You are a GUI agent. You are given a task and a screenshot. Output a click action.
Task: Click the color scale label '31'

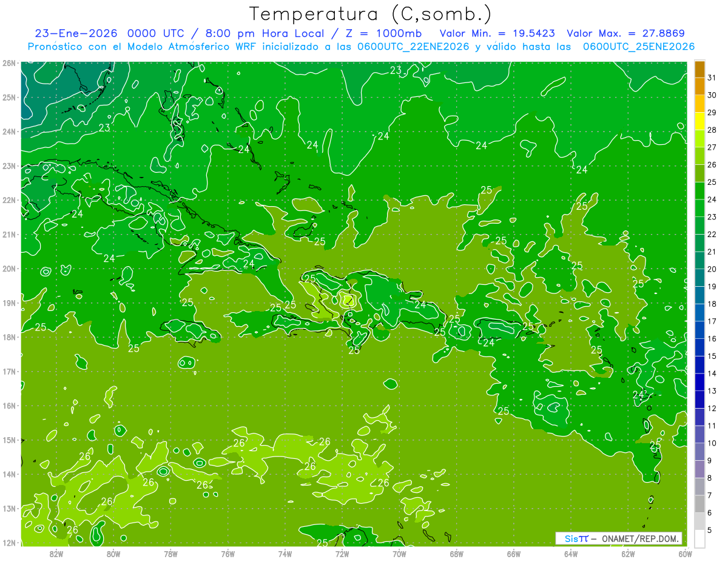tap(712, 78)
